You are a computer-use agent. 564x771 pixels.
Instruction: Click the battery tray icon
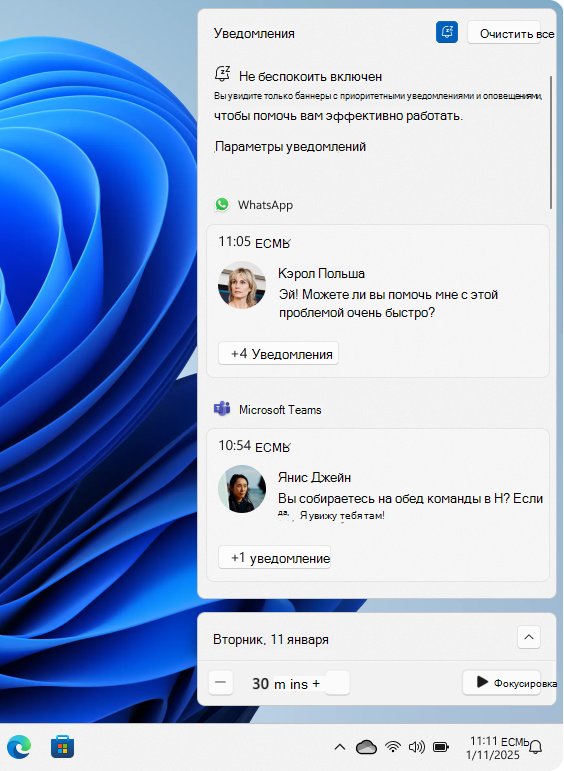pos(441,747)
